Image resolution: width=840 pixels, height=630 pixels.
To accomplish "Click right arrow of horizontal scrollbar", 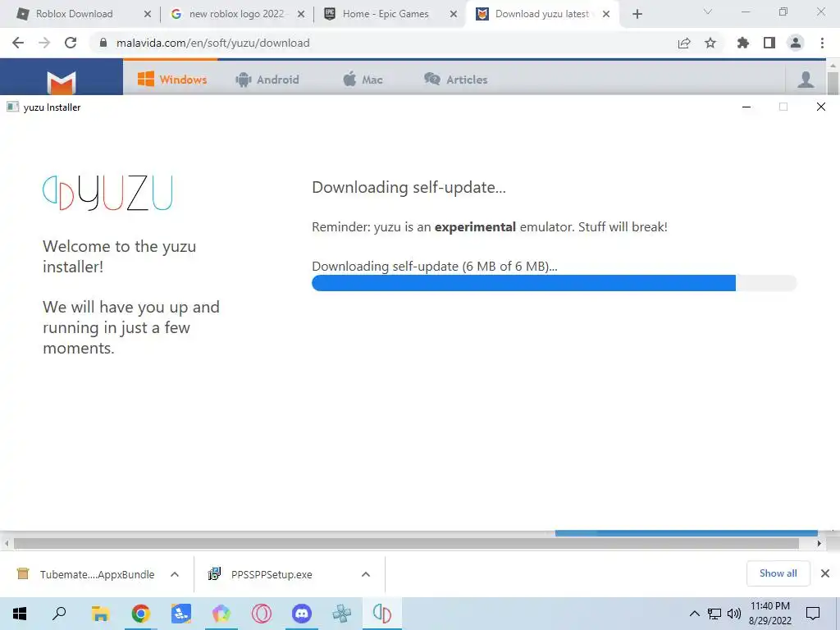I will coord(819,543).
